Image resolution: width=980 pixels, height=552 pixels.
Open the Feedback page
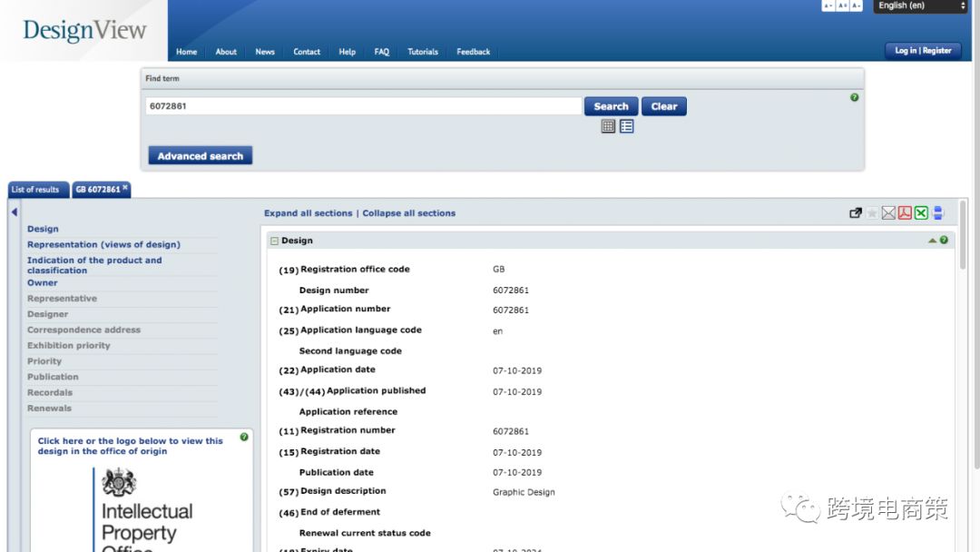click(x=473, y=52)
